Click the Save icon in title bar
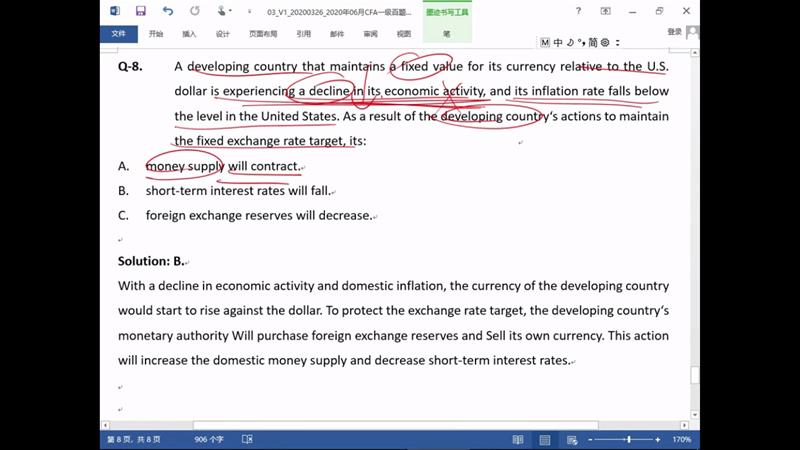The image size is (800, 450). [x=140, y=11]
